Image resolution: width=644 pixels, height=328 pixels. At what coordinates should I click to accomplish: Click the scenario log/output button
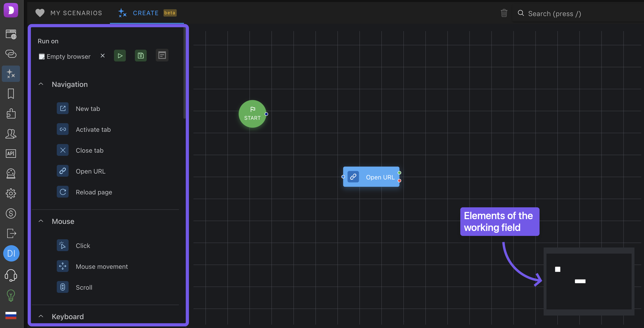point(162,55)
